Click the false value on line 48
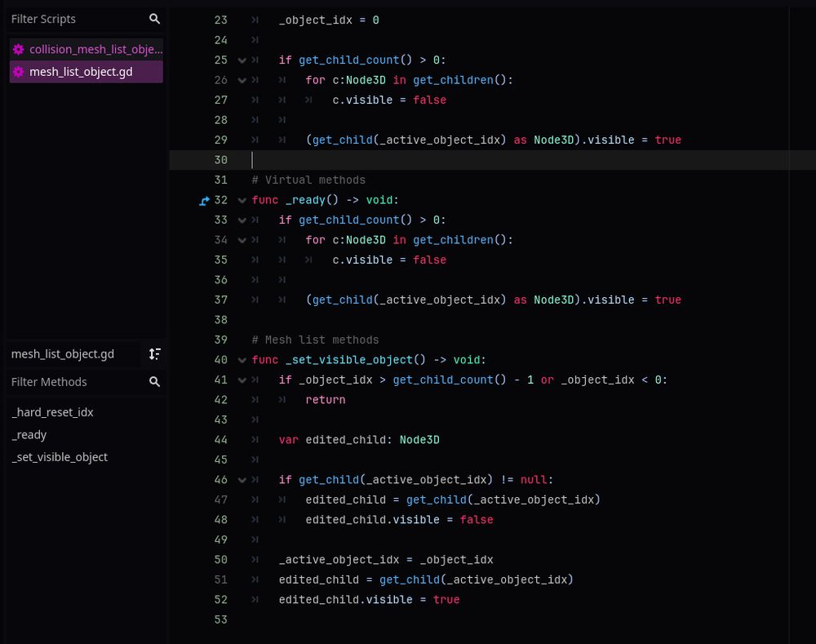Screen dimensions: 816x644 (477, 520)
